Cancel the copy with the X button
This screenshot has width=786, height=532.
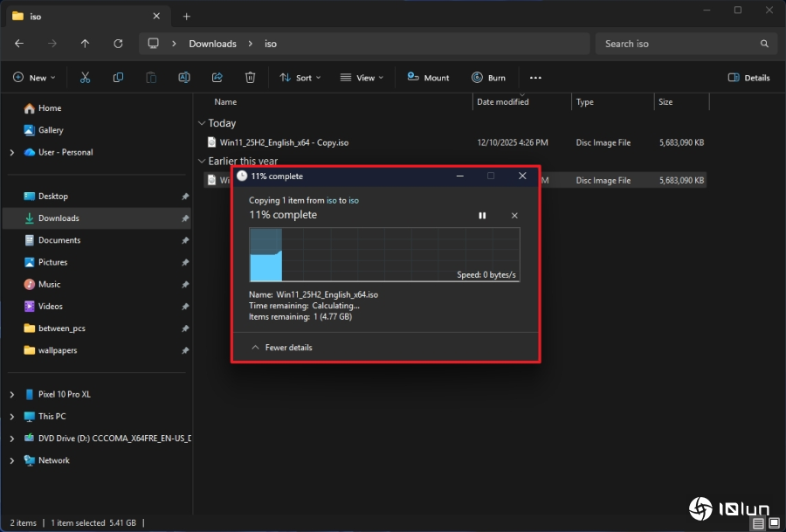coord(514,216)
